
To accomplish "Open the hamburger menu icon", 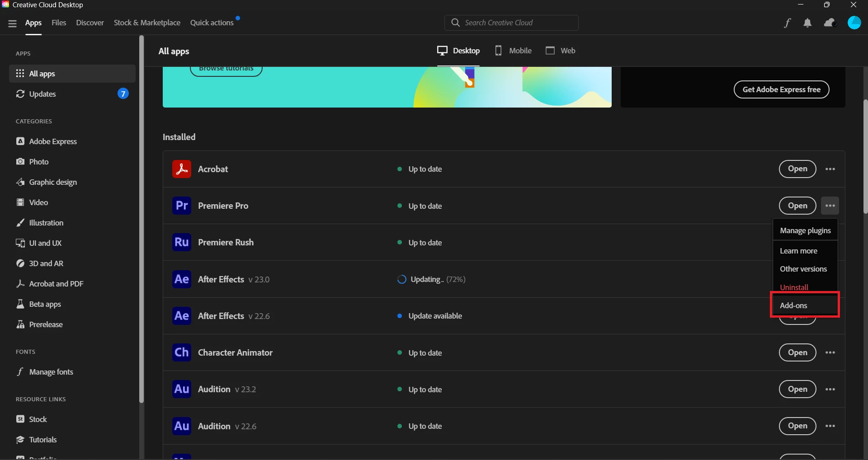I will click(12, 23).
